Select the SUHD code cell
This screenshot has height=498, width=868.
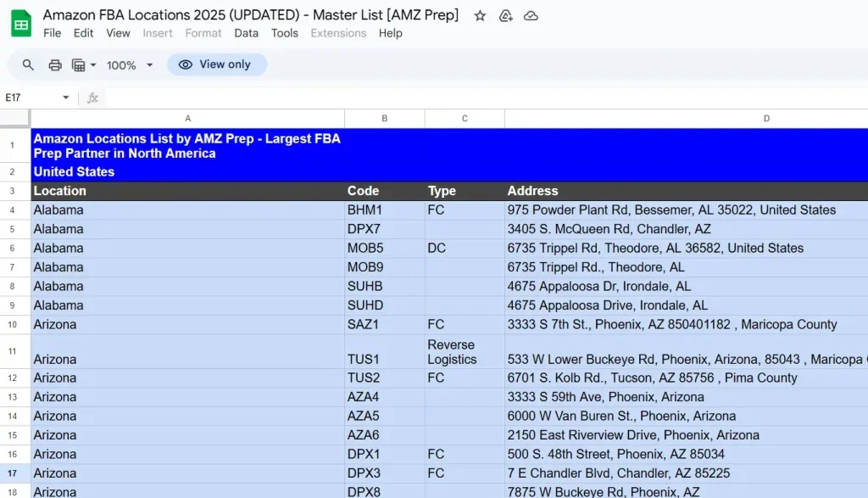coord(385,305)
